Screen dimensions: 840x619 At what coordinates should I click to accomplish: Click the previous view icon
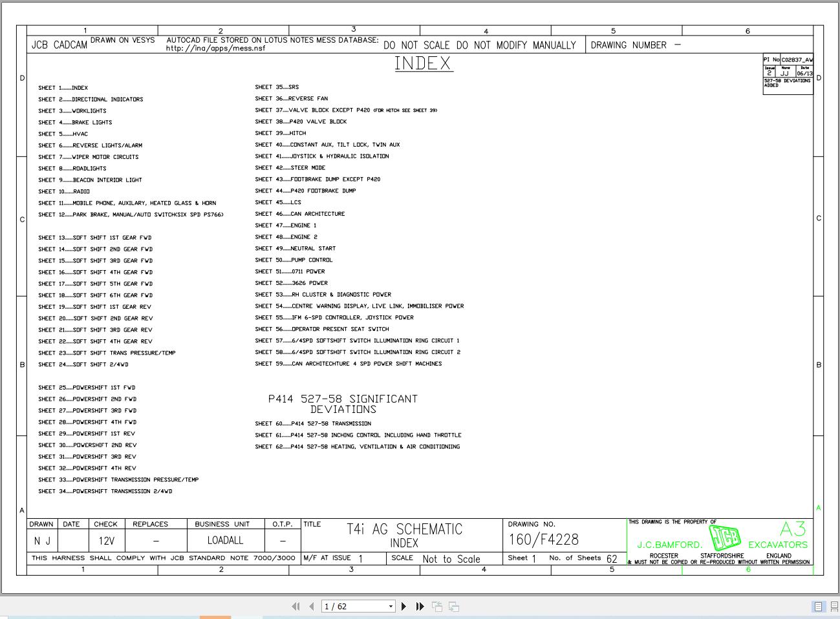(437, 606)
